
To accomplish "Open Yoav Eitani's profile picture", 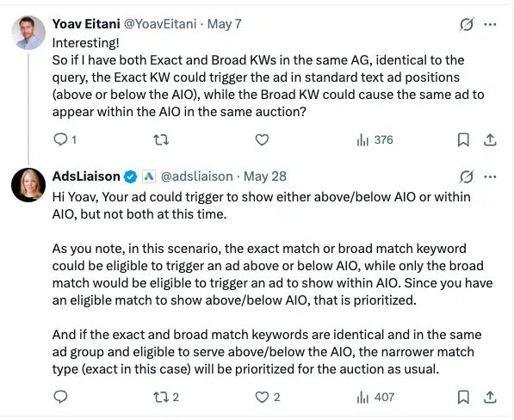I will [x=28, y=33].
